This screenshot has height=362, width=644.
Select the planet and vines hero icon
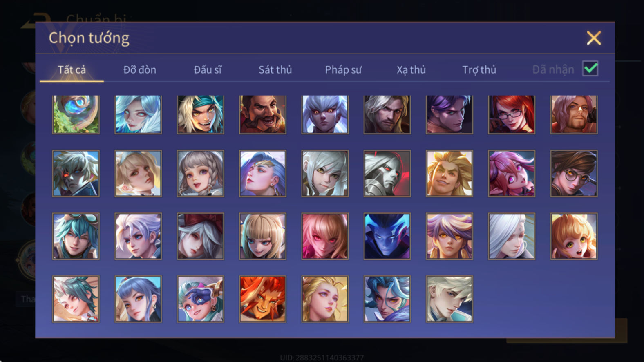[x=76, y=114]
